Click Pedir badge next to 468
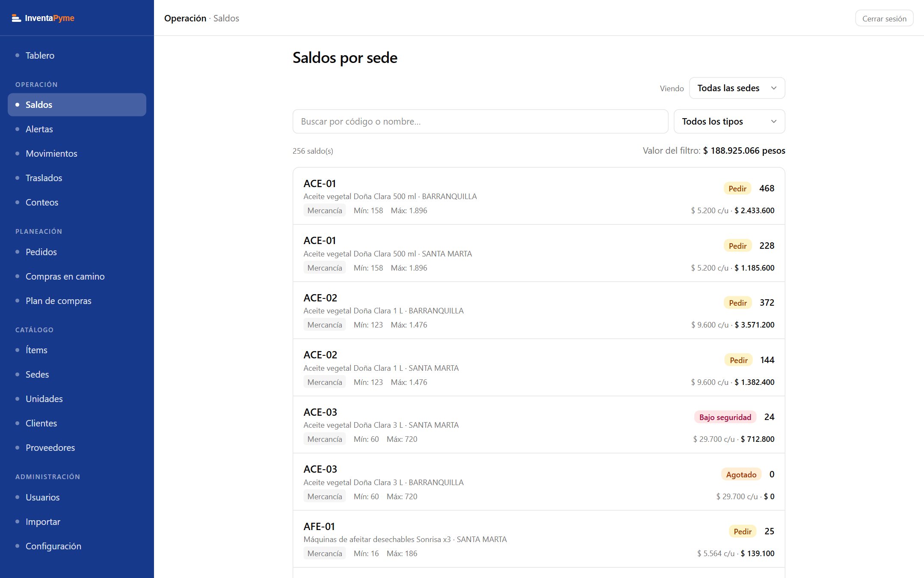This screenshot has height=578, width=924. pyautogui.click(x=737, y=189)
